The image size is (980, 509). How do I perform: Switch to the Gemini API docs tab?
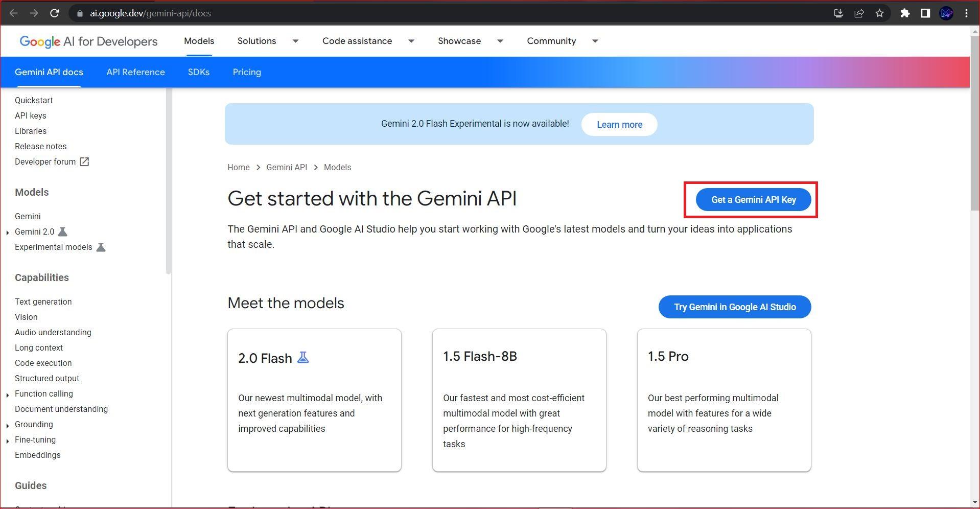click(49, 72)
